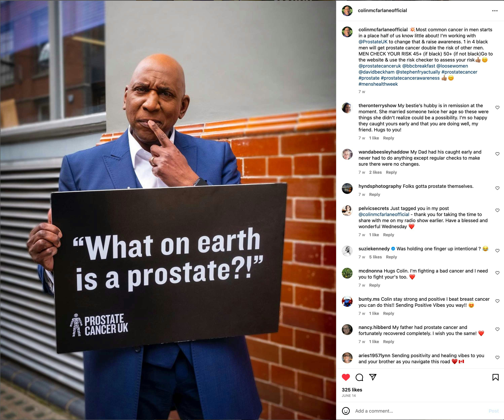
Task: Reply to wandabeesleyhaddow's comment
Action: [391, 172]
